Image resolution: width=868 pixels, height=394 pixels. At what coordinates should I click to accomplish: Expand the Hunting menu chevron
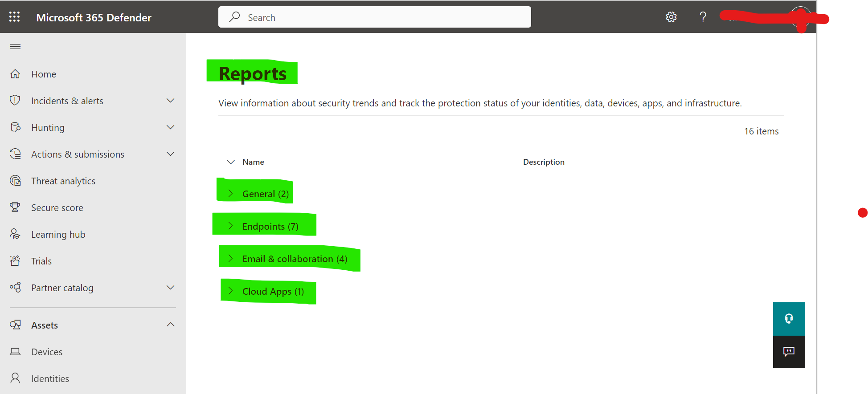point(170,127)
